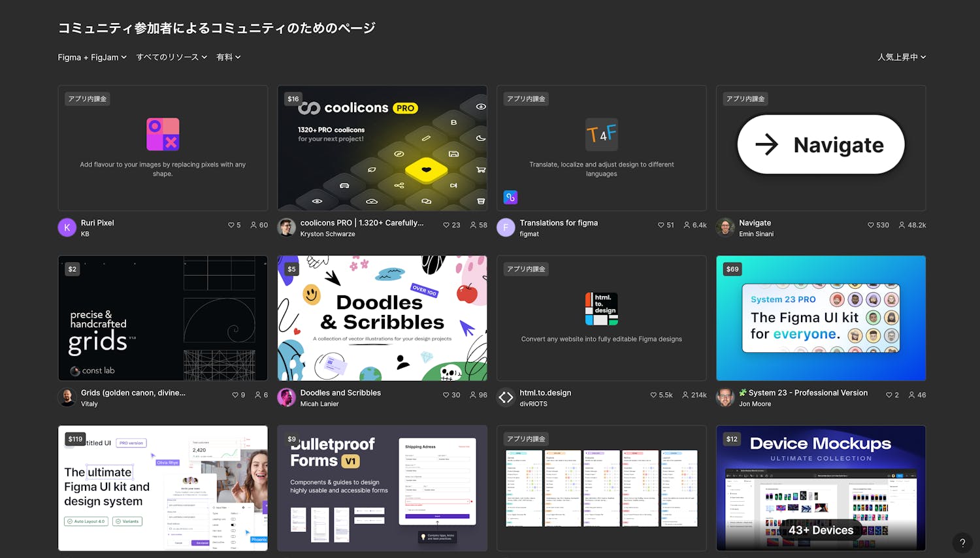Screen dimensions: 980x558
Task: Open the help question mark button
Action: [962, 543]
